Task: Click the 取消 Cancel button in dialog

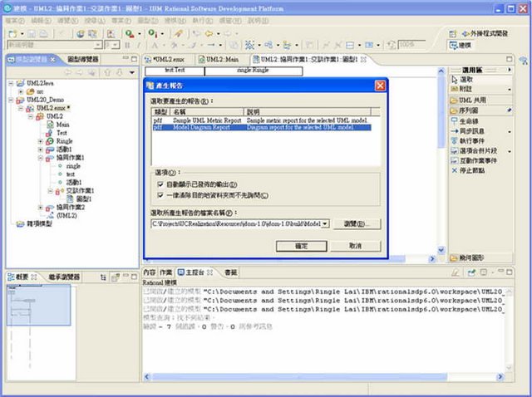Action: (356, 246)
